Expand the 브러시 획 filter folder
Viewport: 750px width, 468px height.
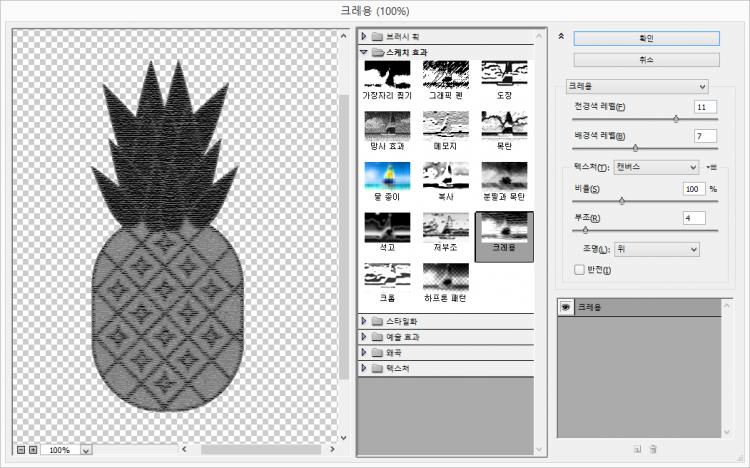(x=364, y=35)
